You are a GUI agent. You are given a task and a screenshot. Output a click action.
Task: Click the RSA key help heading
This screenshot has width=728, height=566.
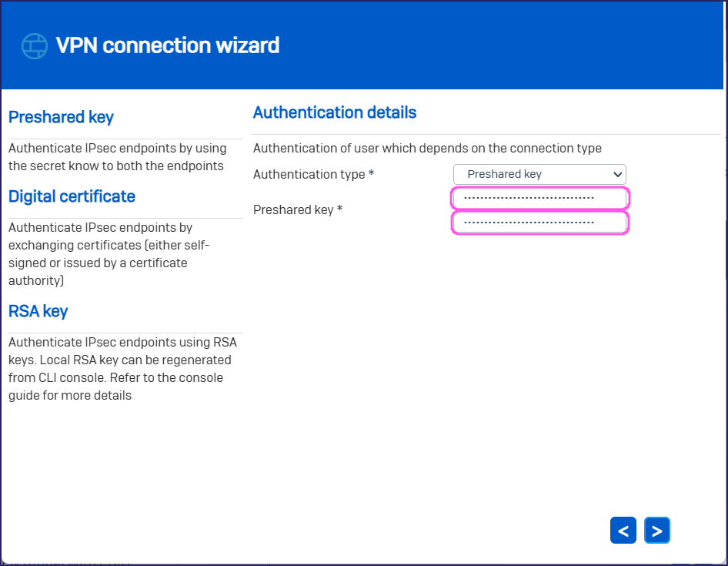(38, 311)
